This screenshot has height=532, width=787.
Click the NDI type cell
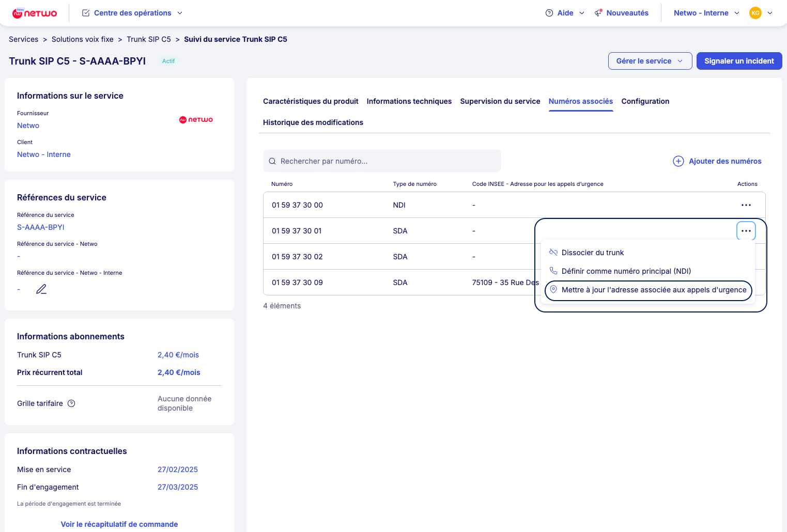pyautogui.click(x=399, y=205)
